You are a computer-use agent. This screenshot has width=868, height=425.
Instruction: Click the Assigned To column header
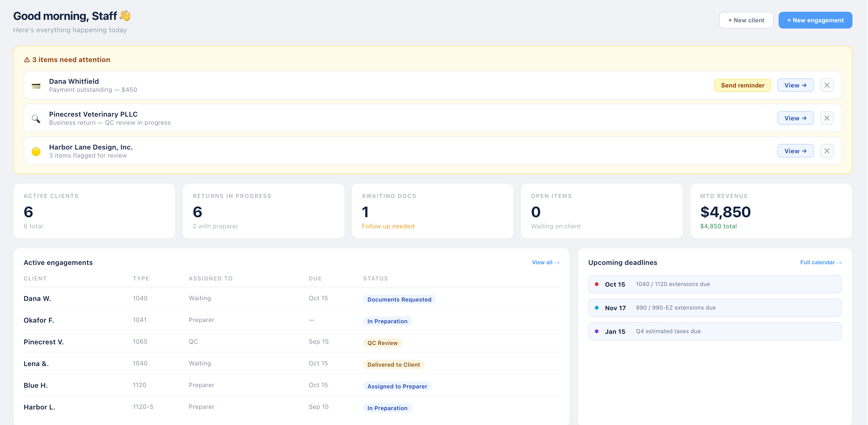[210, 279]
